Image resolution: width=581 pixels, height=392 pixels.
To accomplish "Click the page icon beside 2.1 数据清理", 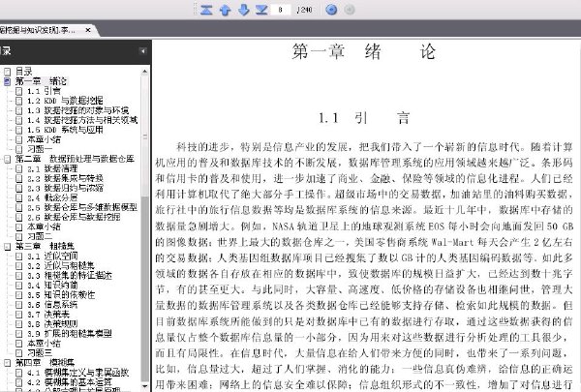I will [19, 169].
